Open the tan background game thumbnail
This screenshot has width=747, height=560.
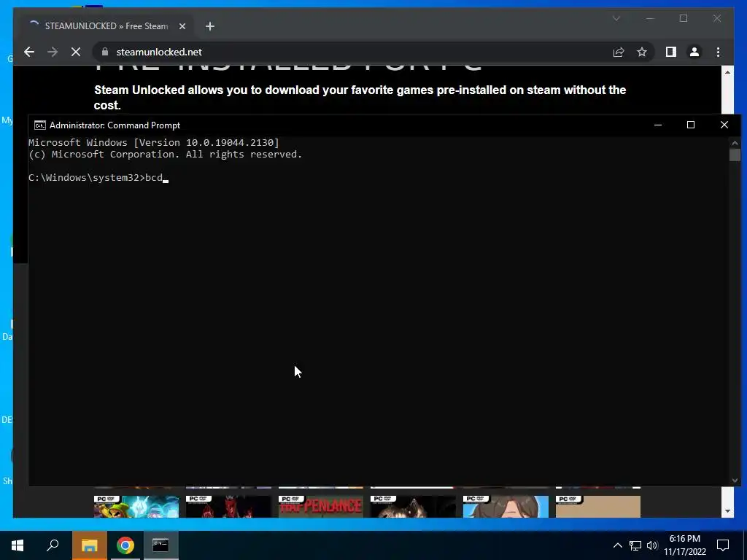coord(598,506)
